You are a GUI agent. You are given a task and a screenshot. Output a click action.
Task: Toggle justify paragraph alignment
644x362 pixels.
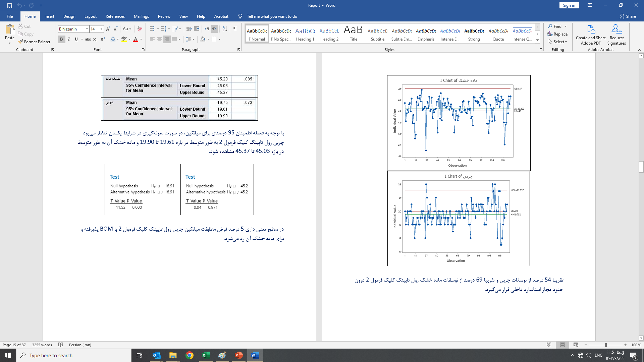pyautogui.click(x=174, y=40)
